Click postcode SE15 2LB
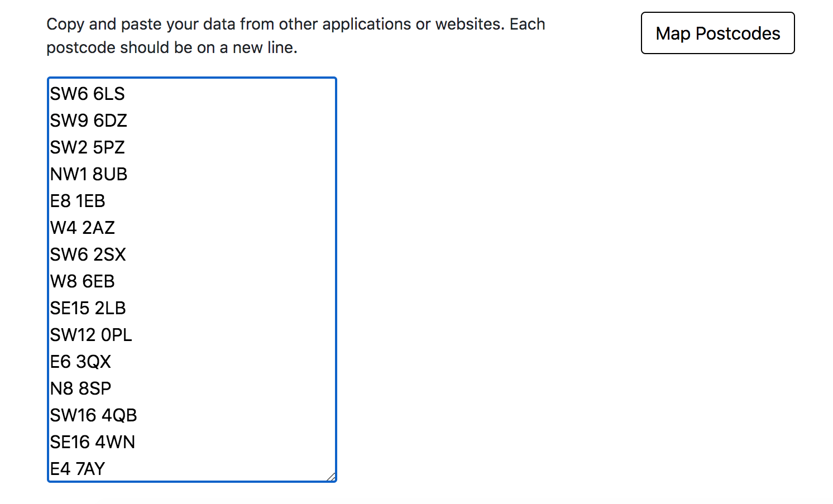The height and width of the screenshot is (504, 833). click(88, 308)
